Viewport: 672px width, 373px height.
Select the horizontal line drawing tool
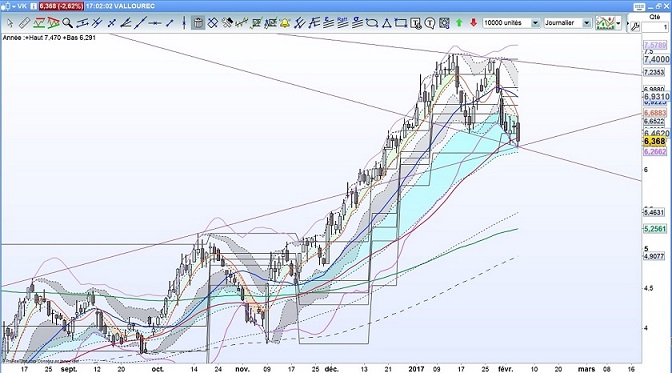[x=82, y=23]
